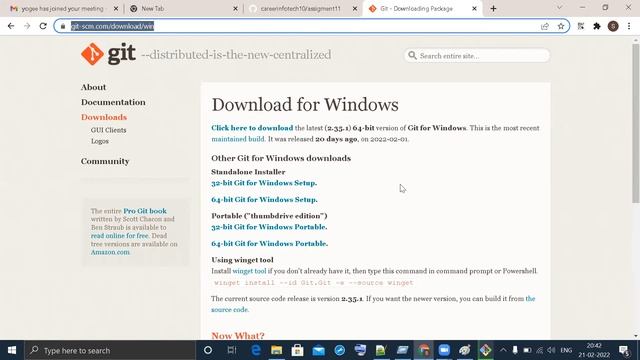Download 32-bit Git for Windows Portable

(x=269, y=227)
